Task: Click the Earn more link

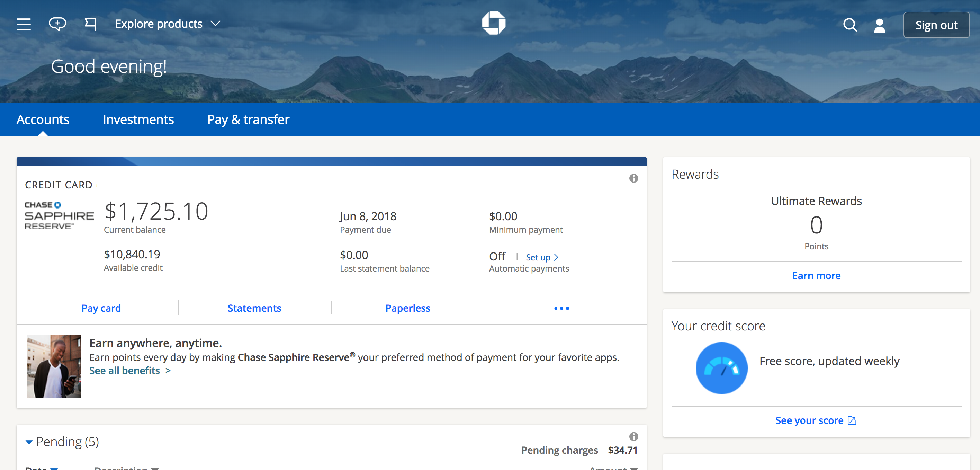Action: 816,276
